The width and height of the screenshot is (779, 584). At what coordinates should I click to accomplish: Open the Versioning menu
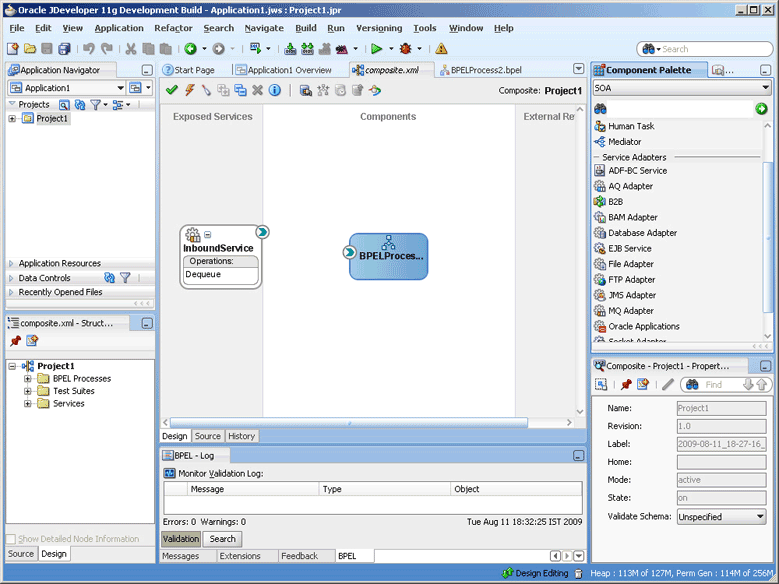[x=379, y=28]
